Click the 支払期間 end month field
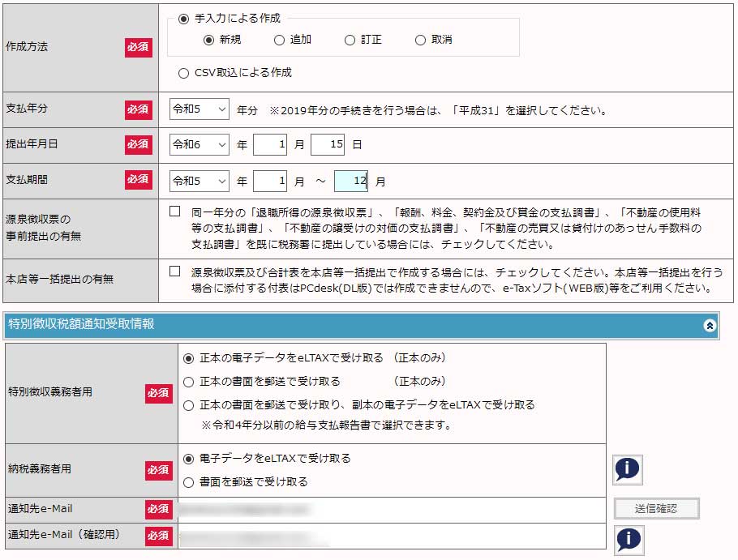This screenshot has width=738, height=560. click(x=350, y=179)
